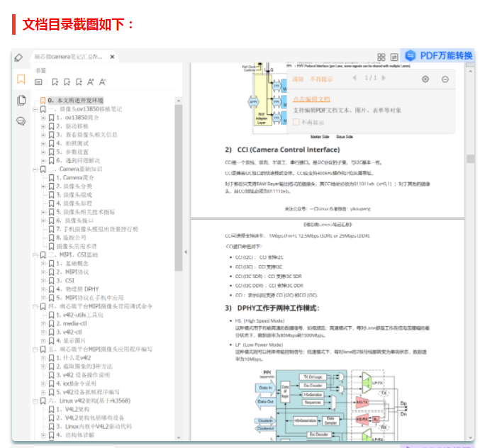Open the comments sidebar icon
Viewport: 480px width, 448px height.
(21, 121)
